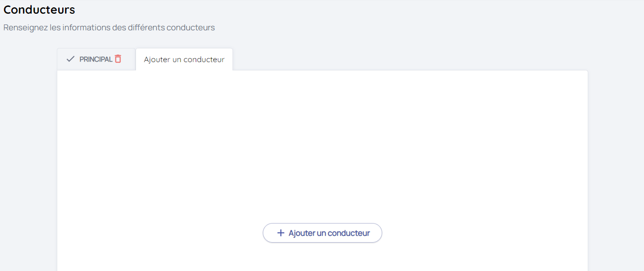Select the Conducteurs heading
The height and width of the screenshot is (271, 644).
point(39,9)
